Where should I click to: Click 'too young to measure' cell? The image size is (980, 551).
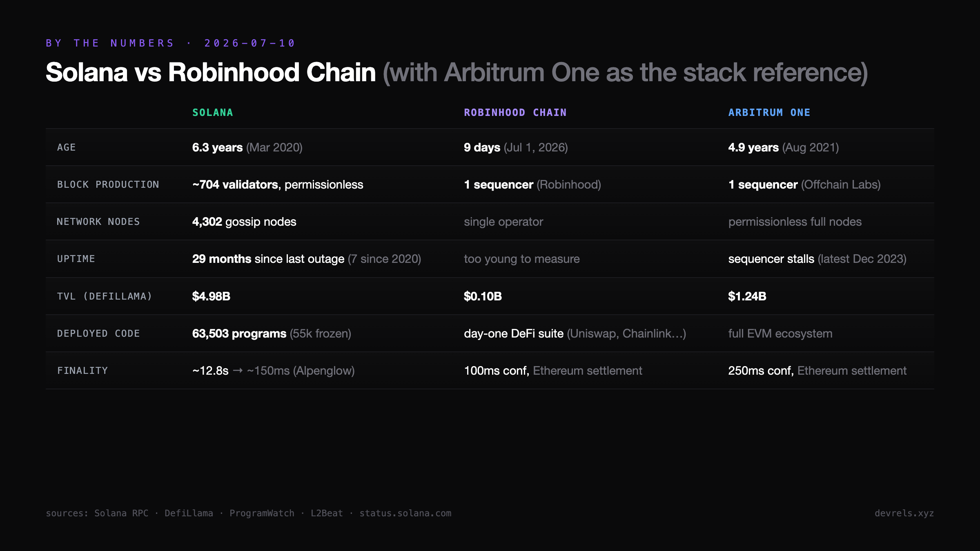click(522, 259)
